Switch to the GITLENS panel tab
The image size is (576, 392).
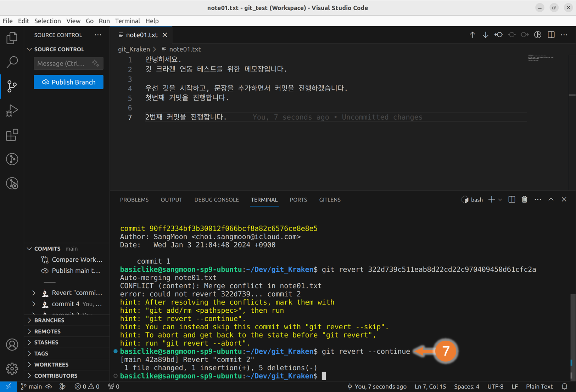tap(330, 200)
